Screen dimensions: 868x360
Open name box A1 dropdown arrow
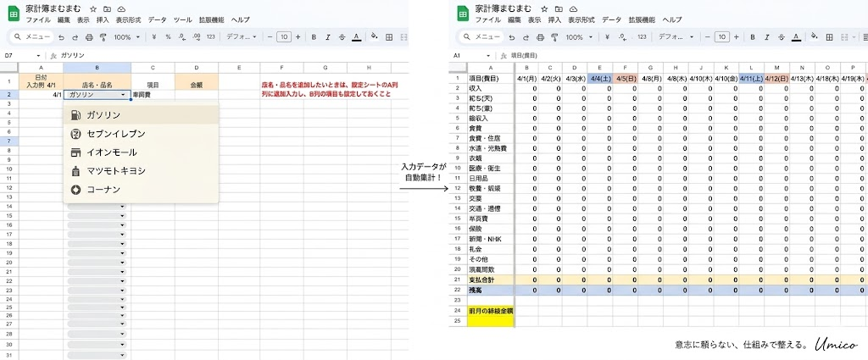488,56
